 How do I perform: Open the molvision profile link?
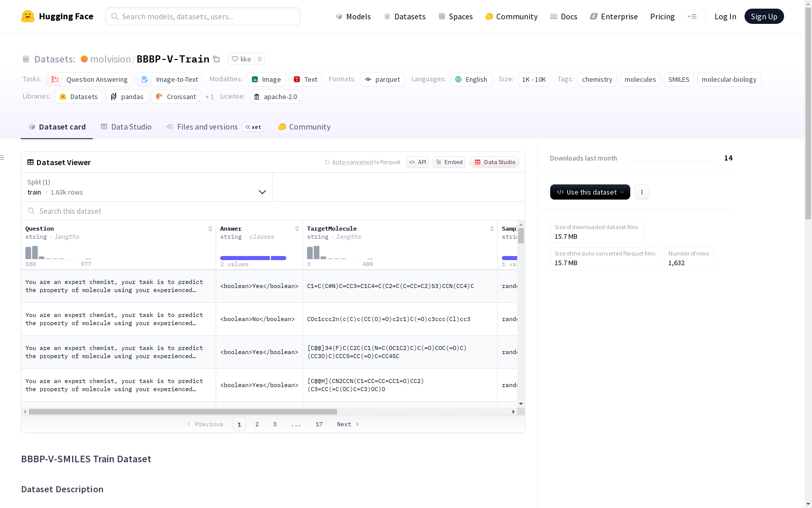click(110, 59)
